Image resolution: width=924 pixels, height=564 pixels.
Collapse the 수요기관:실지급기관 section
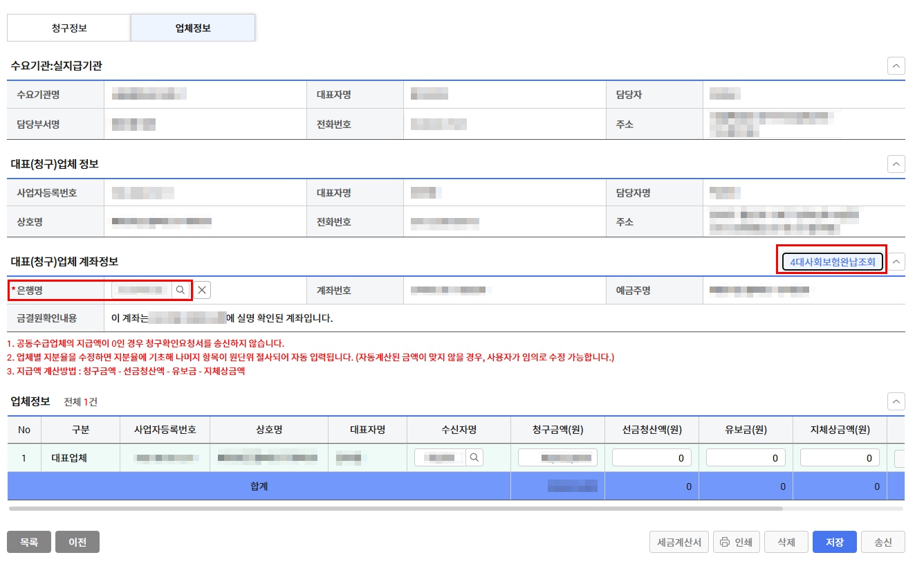click(896, 65)
